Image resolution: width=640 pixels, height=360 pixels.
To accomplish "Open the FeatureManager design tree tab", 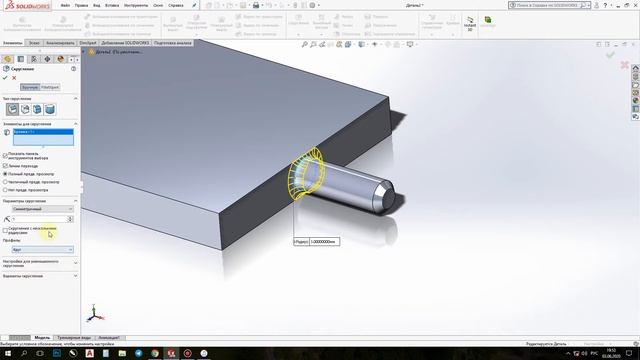I will point(7,59).
